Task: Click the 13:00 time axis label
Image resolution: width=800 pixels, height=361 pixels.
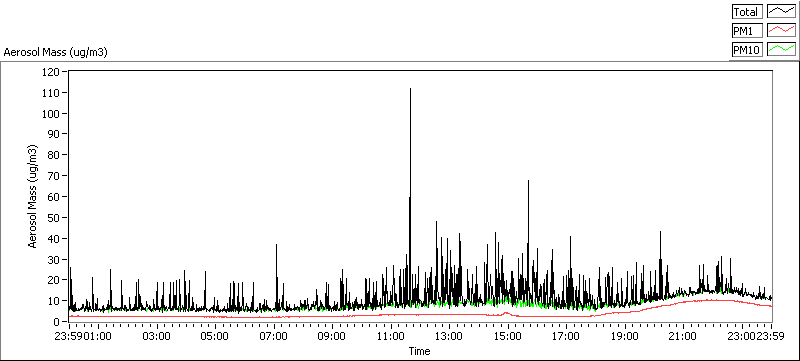Action: [449, 336]
